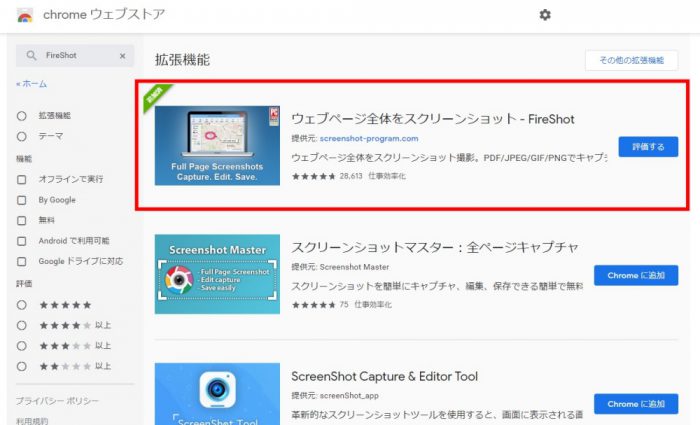
Task: Go back via the ホーム link
Action: pos(31,83)
